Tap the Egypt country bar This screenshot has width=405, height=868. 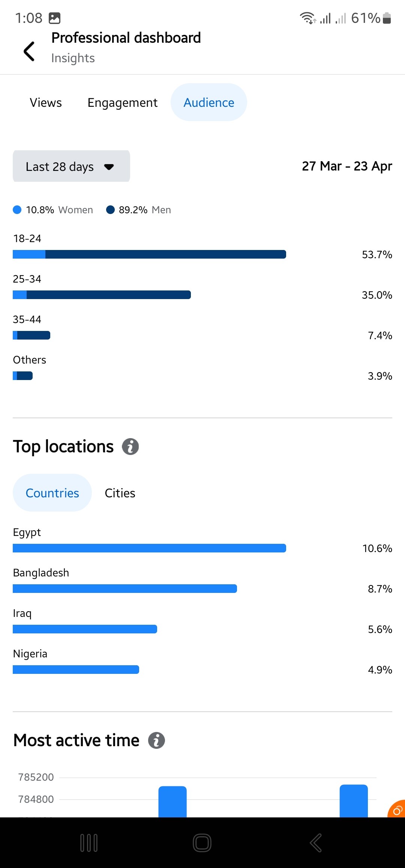pos(149,548)
